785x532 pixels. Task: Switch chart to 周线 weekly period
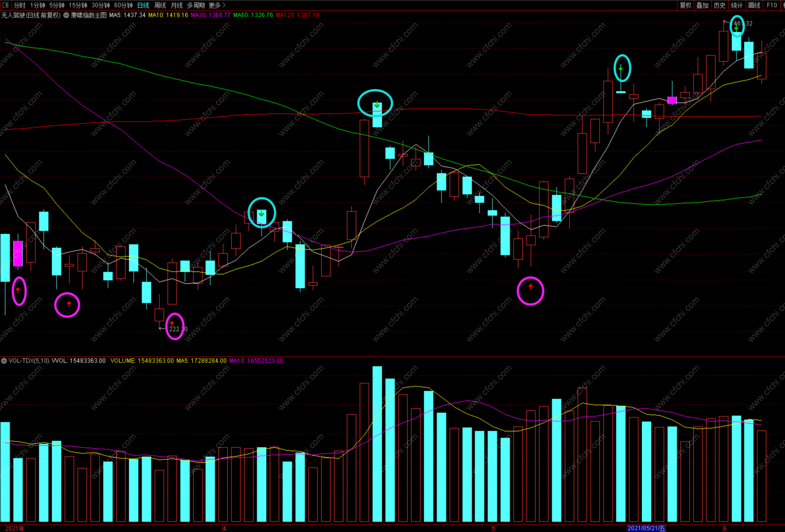(x=160, y=5)
